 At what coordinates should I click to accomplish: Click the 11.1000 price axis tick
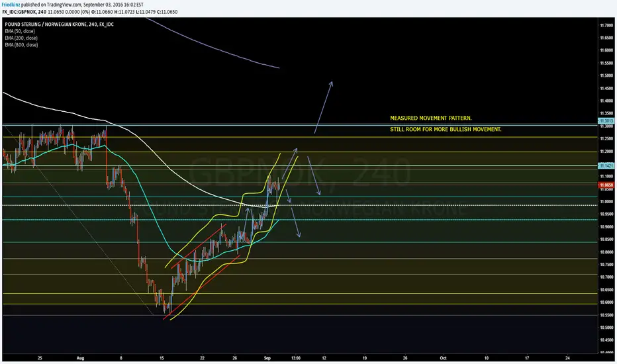tap(606, 176)
